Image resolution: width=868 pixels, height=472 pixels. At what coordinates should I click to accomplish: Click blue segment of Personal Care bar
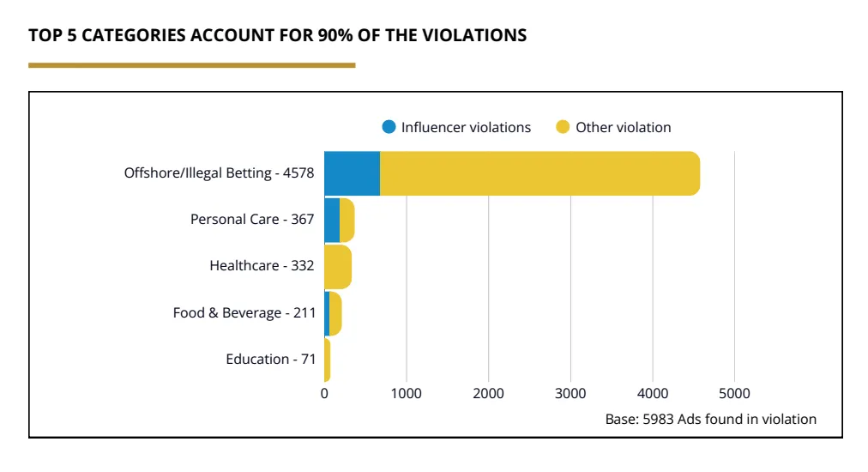(x=331, y=220)
